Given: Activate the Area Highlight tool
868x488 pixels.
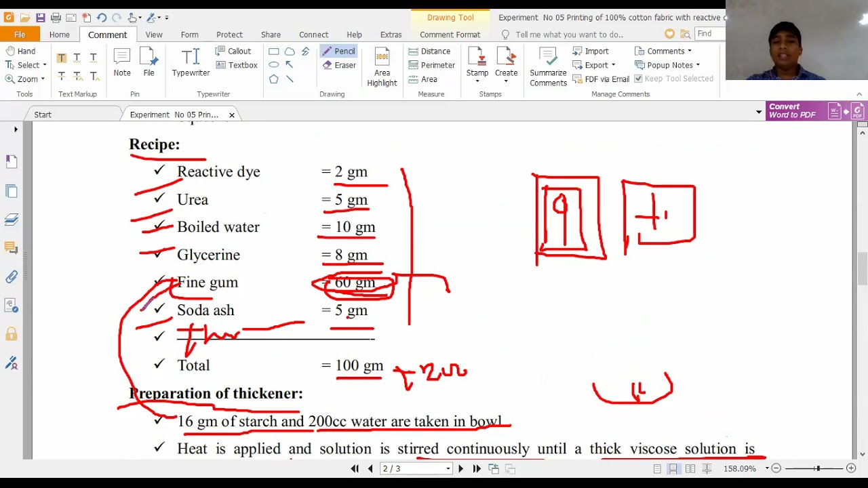Looking at the screenshot, I should 382,67.
